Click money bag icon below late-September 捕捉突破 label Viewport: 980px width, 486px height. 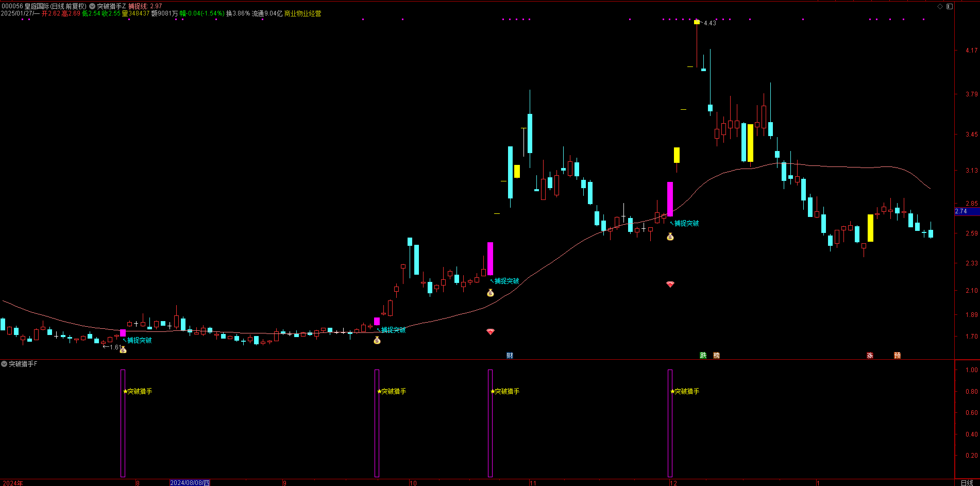[x=377, y=340]
